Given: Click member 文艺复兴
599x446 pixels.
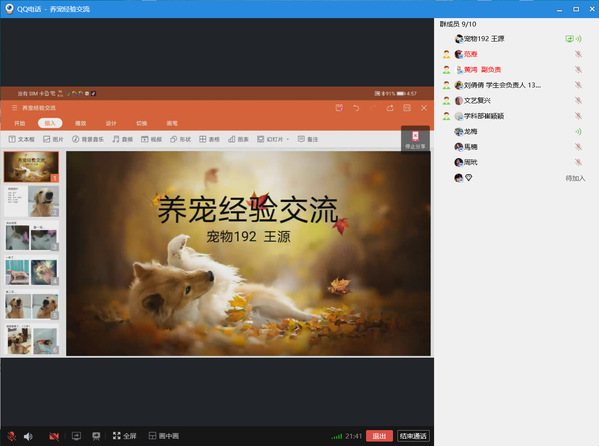Looking at the screenshot, I should click(477, 101).
